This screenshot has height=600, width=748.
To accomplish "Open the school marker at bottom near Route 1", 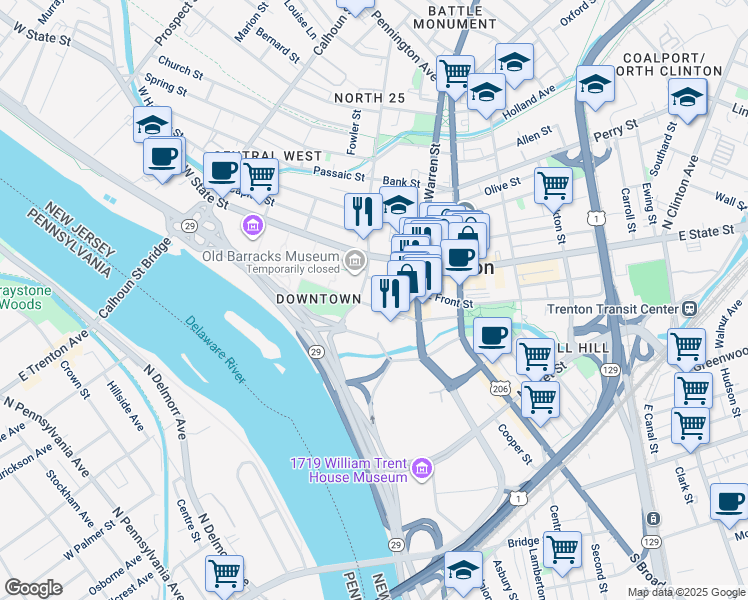I will coord(463,572).
